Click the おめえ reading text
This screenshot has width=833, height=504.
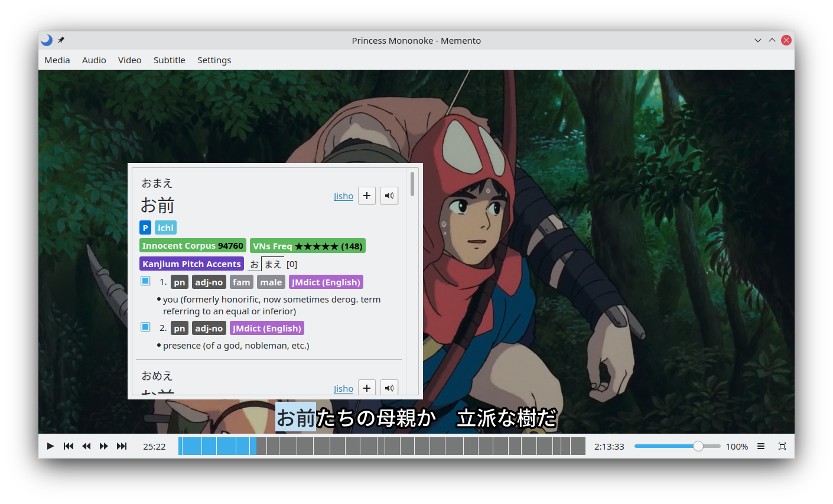[x=157, y=376]
